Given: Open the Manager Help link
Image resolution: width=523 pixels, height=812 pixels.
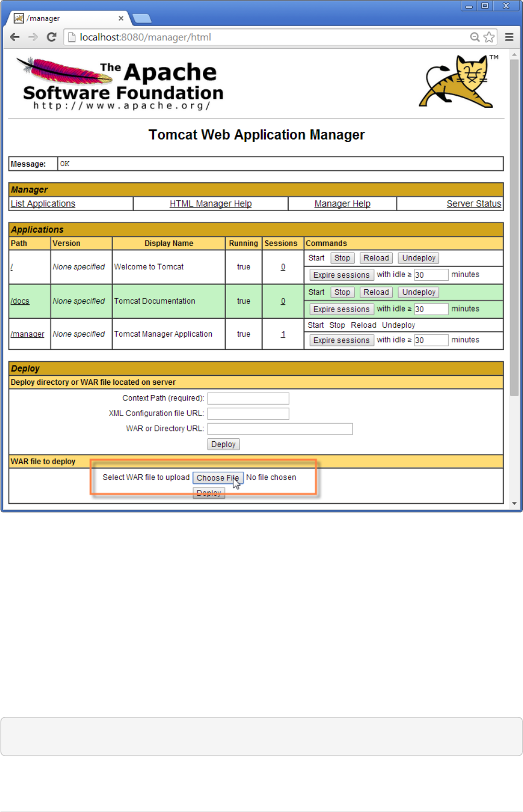Looking at the screenshot, I should (343, 203).
